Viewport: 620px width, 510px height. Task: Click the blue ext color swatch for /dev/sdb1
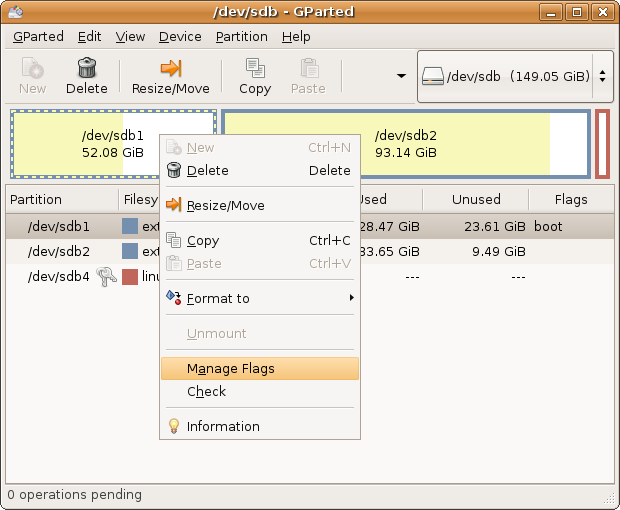[x=130, y=226]
